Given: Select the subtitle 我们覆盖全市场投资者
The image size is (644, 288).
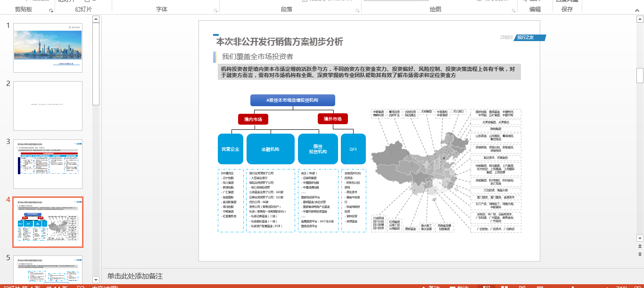Looking at the screenshot, I should (257, 57).
